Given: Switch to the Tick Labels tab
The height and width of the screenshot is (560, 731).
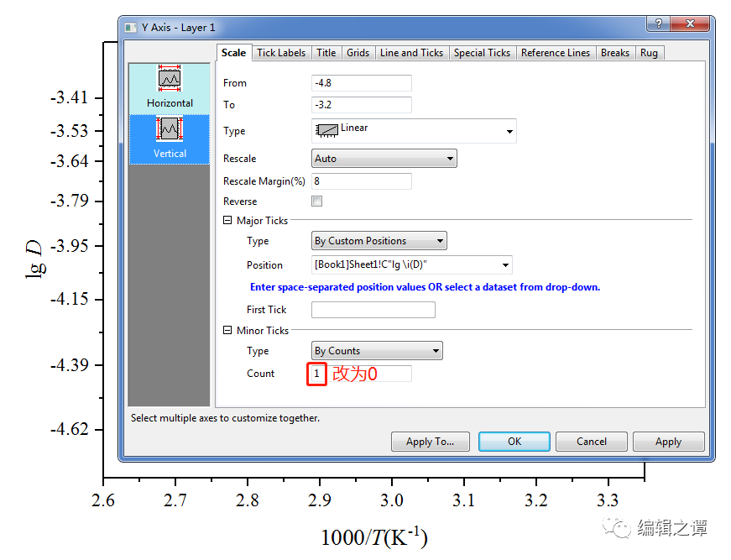Looking at the screenshot, I should (x=280, y=52).
